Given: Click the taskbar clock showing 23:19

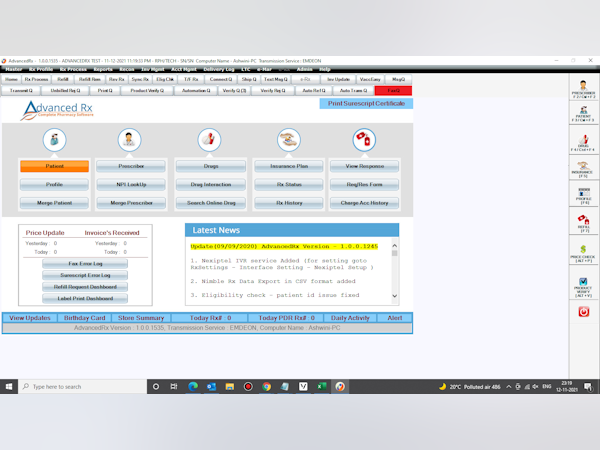Looking at the screenshot, I should (x=567, y=386).
